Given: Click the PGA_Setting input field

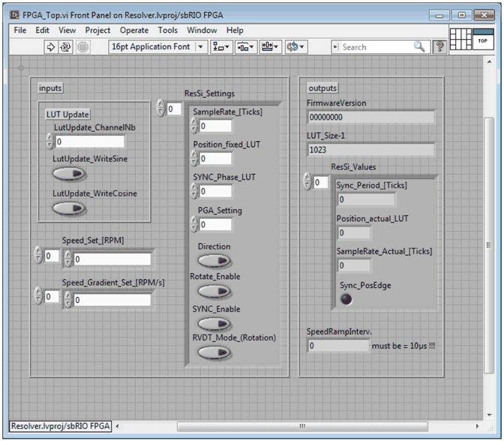Looking at the screenshot, I should (x=215, y=224).
